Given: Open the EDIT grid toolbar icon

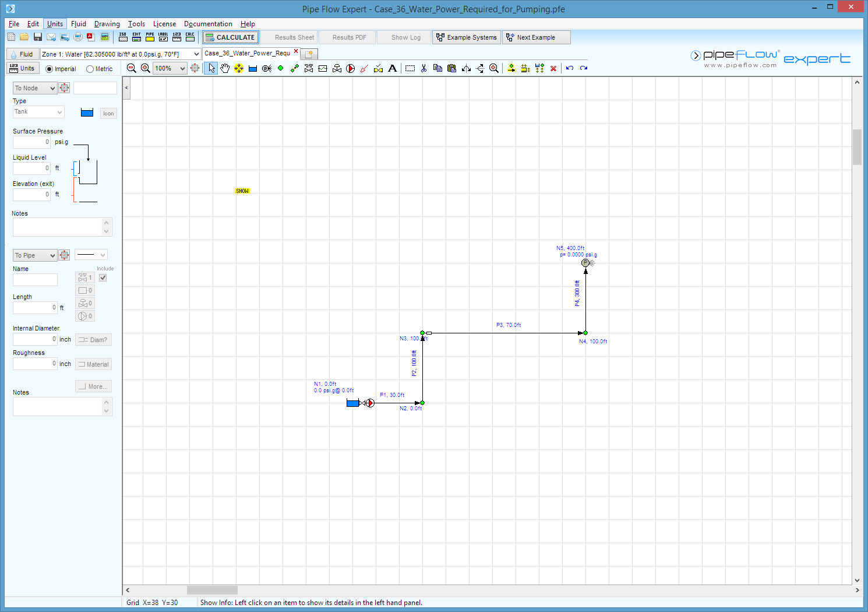Looking at the screenshot, I should pos(136,37).
